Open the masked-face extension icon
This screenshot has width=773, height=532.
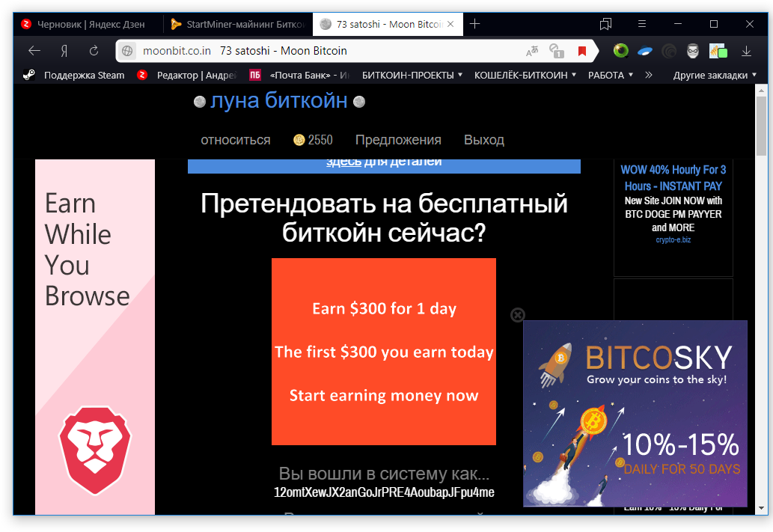(693, 51)
